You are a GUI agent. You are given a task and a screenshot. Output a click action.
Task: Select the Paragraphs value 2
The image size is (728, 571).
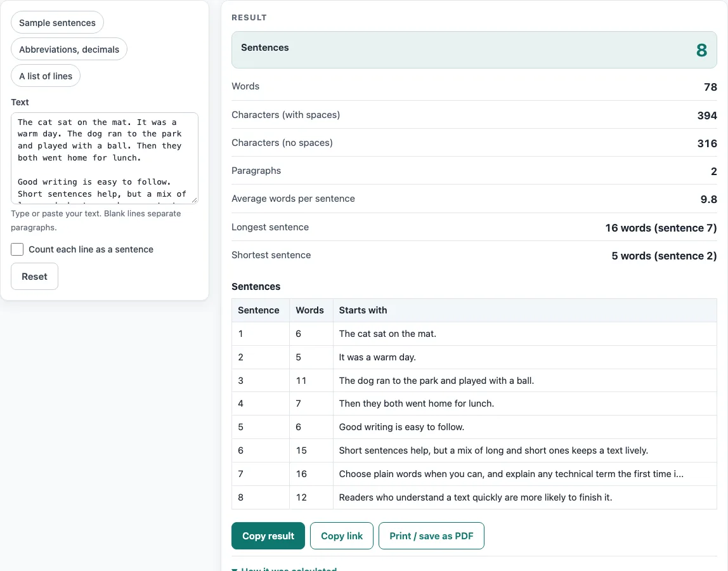click(x=713, y=171)
